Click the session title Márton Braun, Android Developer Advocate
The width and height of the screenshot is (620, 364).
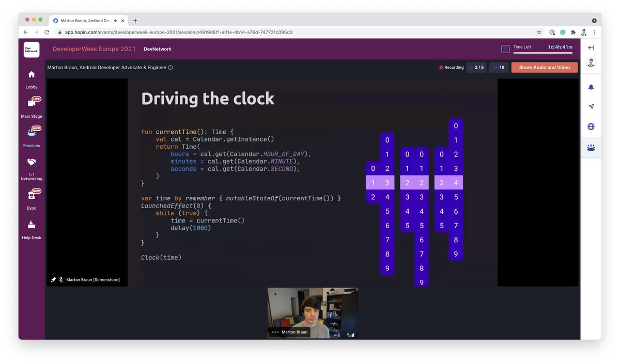107,67
